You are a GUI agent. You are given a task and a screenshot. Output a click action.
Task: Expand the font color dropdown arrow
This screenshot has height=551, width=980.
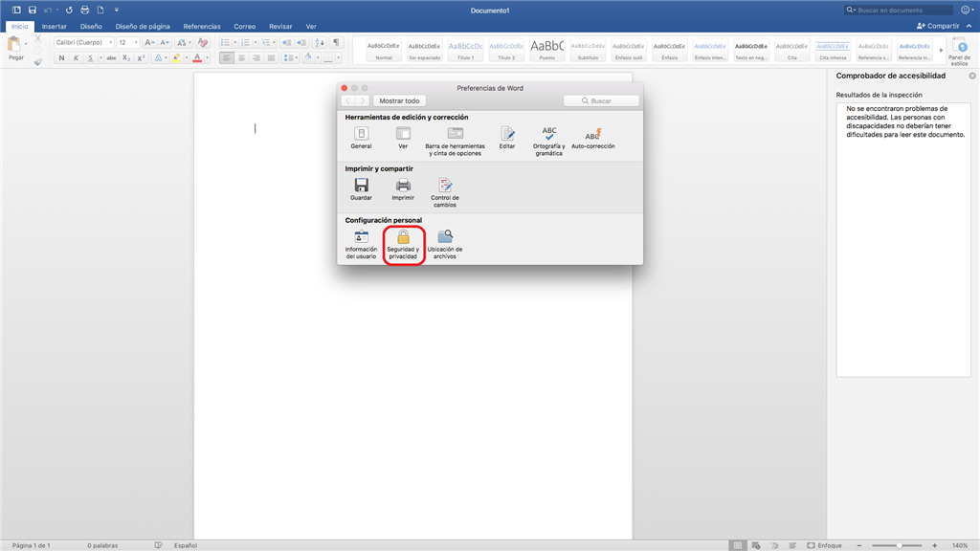pyautogui.click(x=207, y=58)
